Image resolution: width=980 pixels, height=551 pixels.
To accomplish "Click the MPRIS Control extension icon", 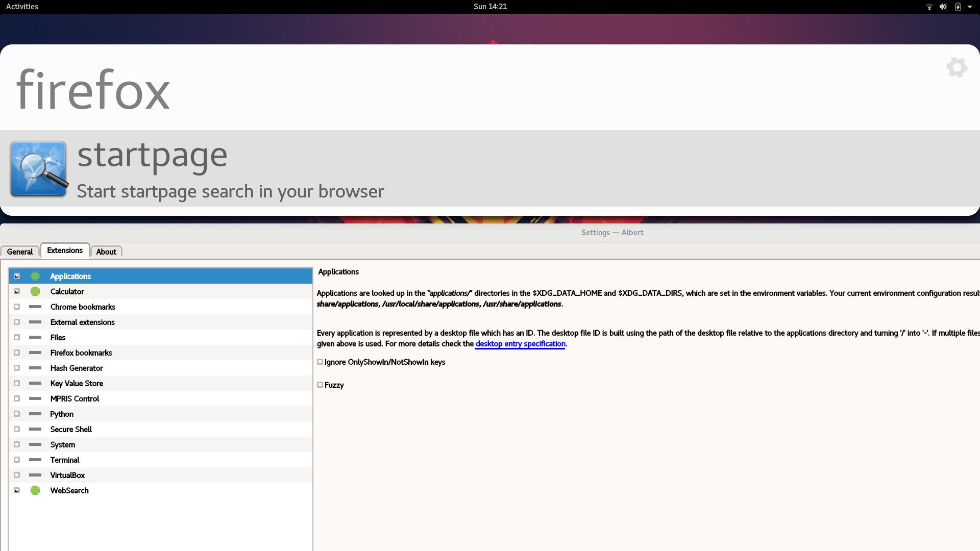I will (34, 398).
